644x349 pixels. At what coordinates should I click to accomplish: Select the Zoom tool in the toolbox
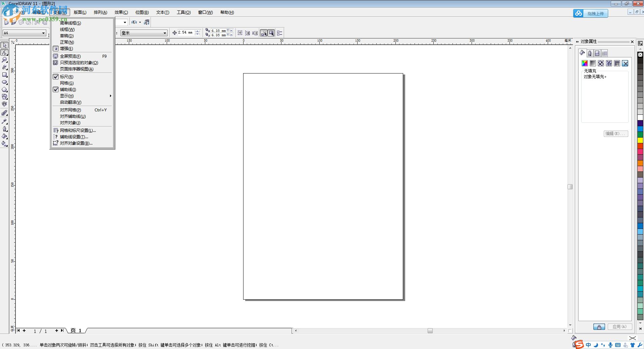point(5,60)
